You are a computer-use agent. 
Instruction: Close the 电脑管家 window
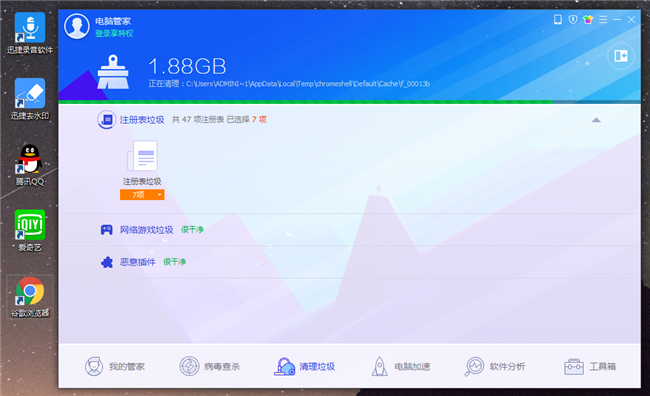coord(631,19)
